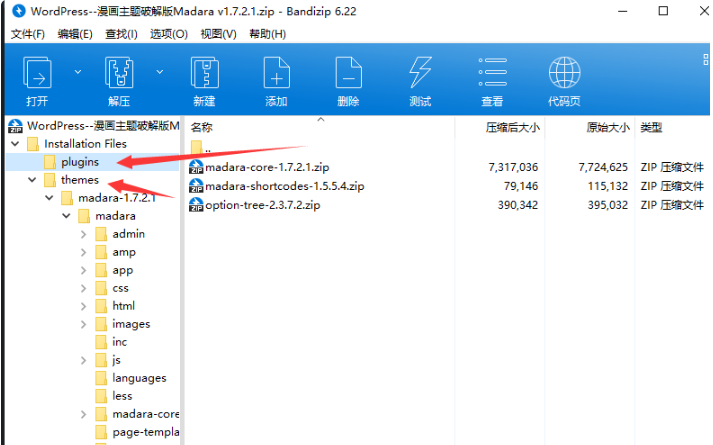The height and width of the screenshot is (445, 713).
Task: Click the 测试 (Test) lightning icon
Action: pos(420,73)
